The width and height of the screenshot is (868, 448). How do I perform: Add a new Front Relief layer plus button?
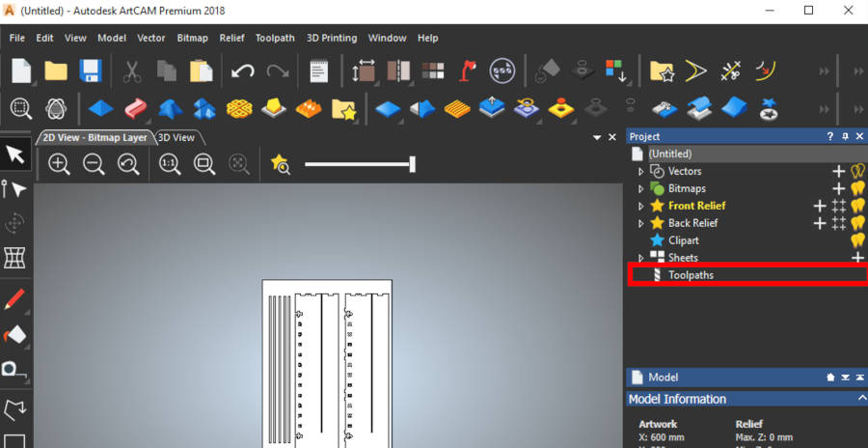pyautogui.click(x=819, y=206)
